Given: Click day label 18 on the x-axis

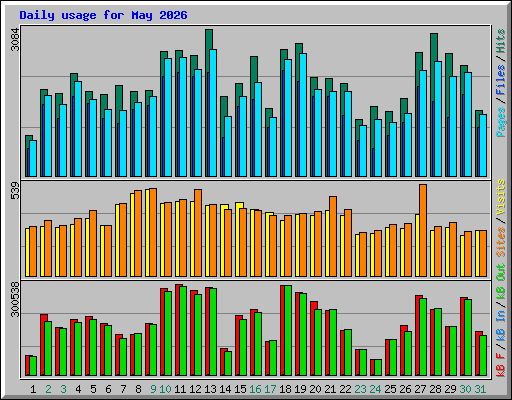Looking at the screenshot, I should pyautogui.click(x=285, y=389).
